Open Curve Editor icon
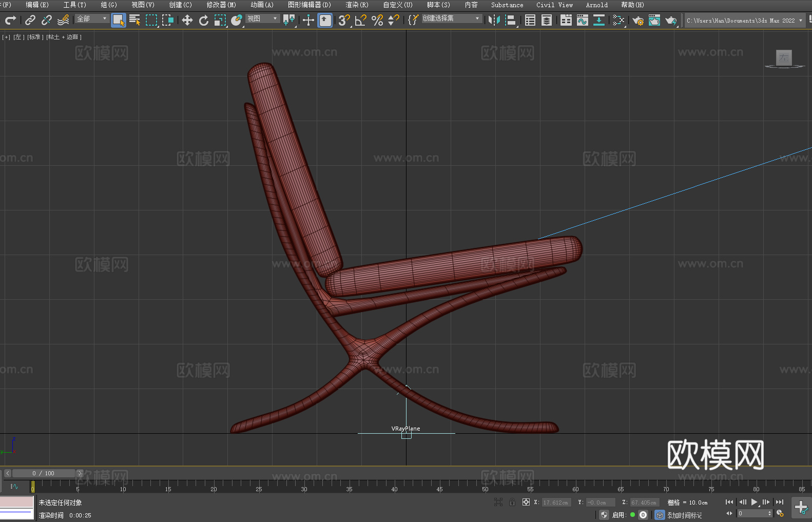The width and height of the screenshot is (812, 522). pyautogui.click(x=583, y=20)
